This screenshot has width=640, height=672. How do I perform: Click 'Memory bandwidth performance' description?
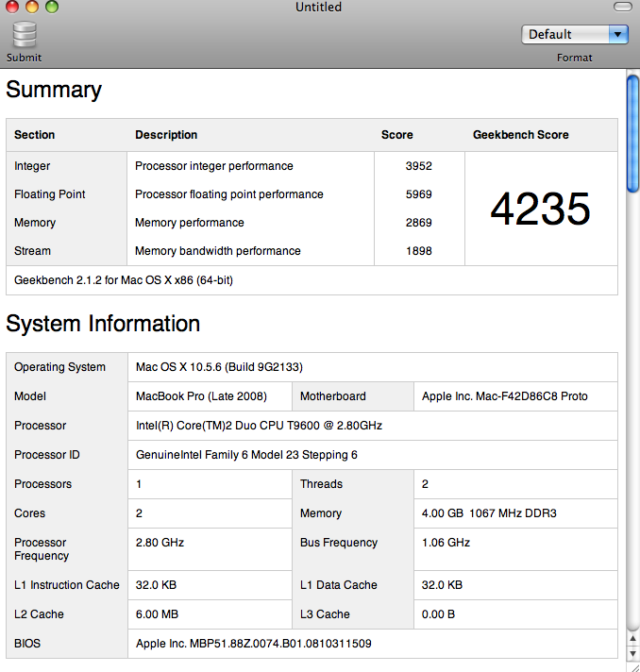218,251
